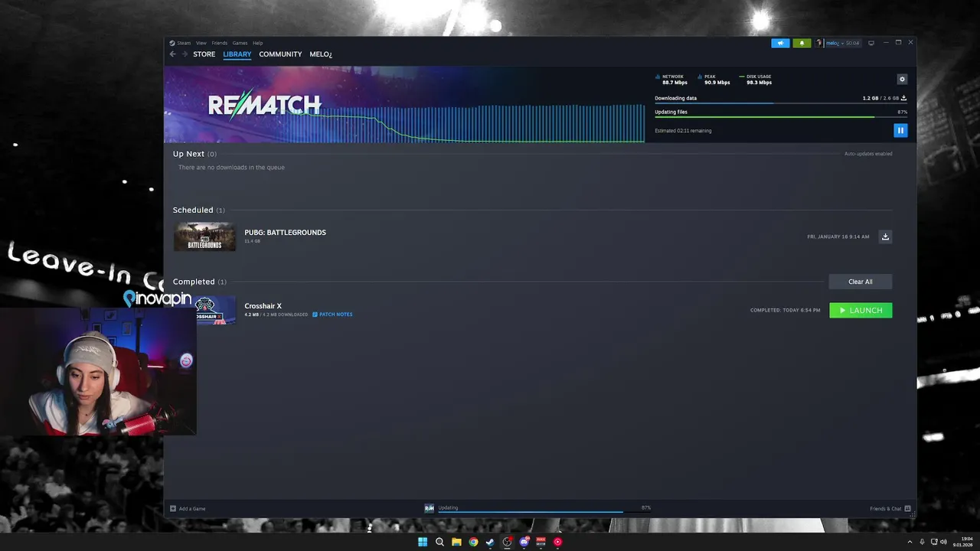The image size is (980, 551).
Task: Open PUBG: BATTLEGROUNDS title
Action: pos(285,233)
